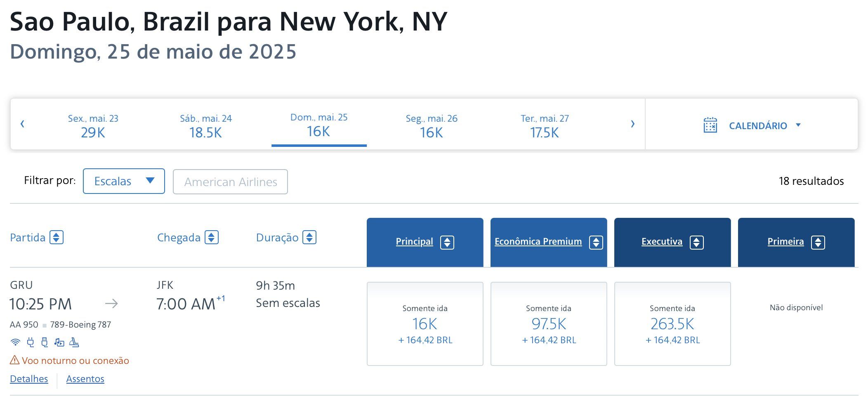This screenshot has width=868, height=401.
Task: Open the calendar icon
Action: pos(710,125)
